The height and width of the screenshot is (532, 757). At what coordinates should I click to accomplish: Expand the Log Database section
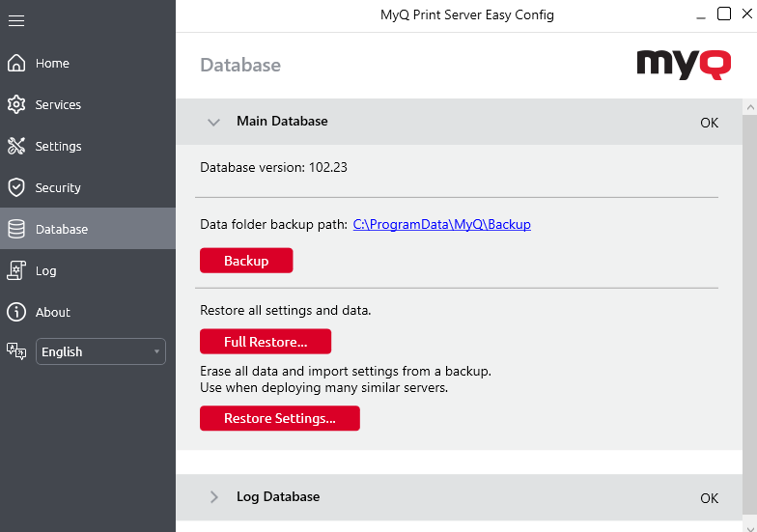(214, 497)
